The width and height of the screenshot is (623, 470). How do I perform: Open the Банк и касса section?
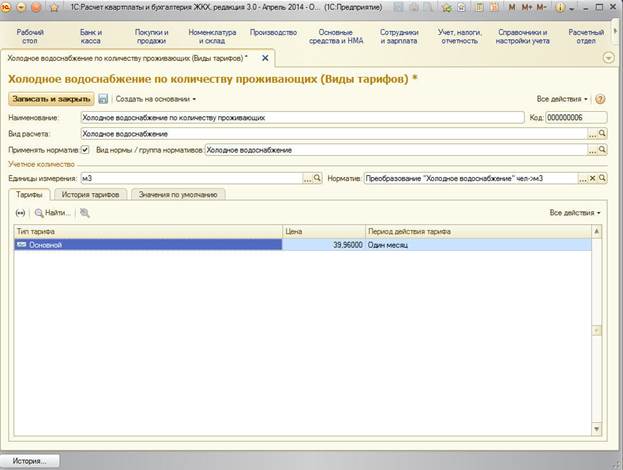click(x=91, y=37)
